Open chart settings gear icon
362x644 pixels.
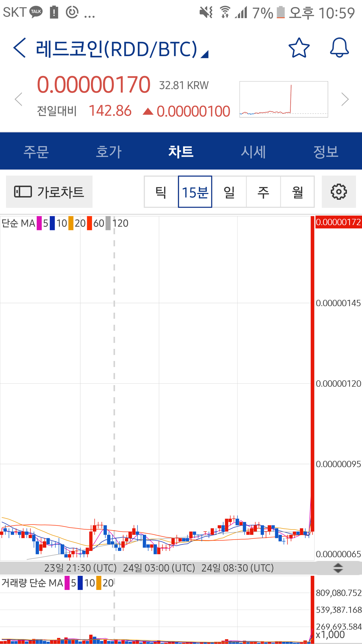[339, 192]
